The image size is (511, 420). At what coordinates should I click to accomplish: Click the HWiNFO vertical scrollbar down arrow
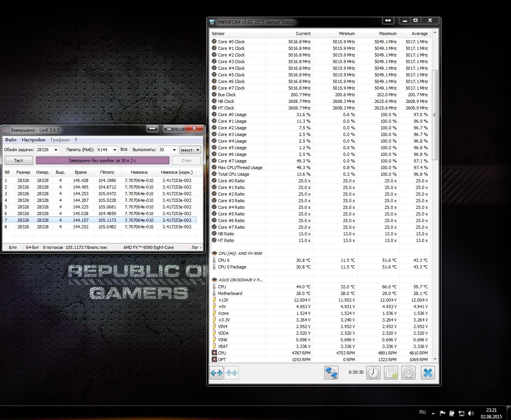click(x=435, y=359)
